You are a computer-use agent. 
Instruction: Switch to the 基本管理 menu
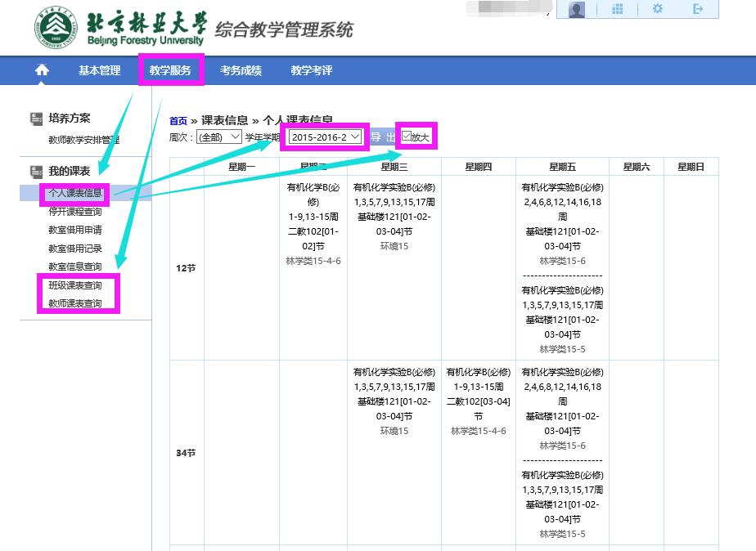coord(99,71)
